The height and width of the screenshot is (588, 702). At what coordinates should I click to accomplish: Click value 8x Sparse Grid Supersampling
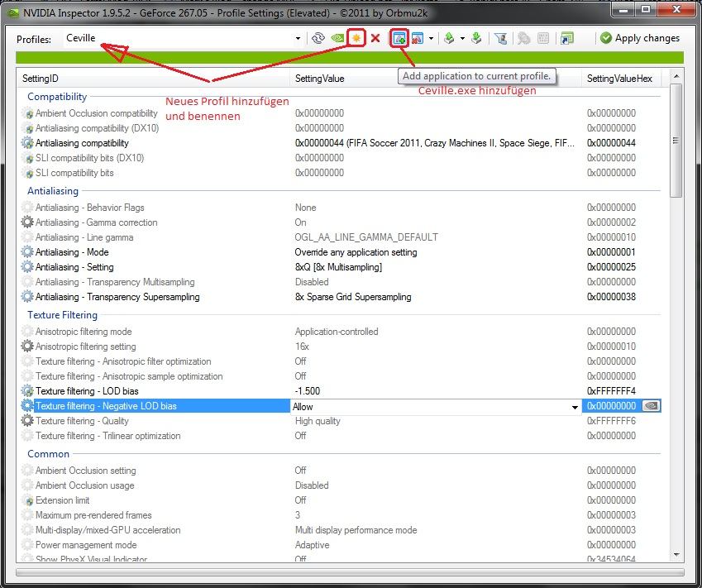point(353,297)
